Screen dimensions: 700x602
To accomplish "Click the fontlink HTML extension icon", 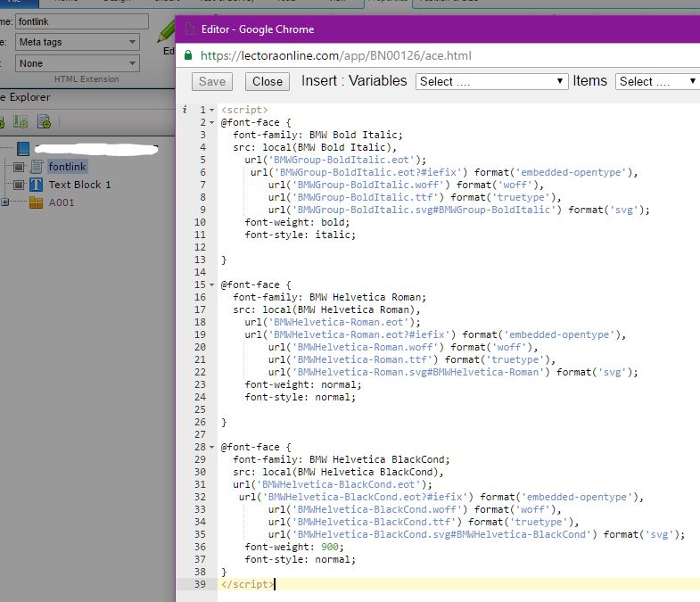I will tap(37, 167).
